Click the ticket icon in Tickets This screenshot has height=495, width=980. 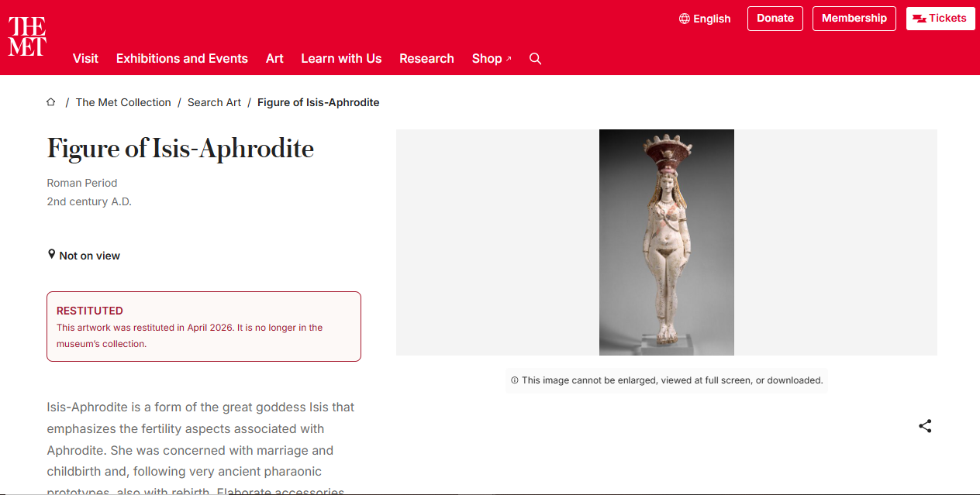click(920, 19)
